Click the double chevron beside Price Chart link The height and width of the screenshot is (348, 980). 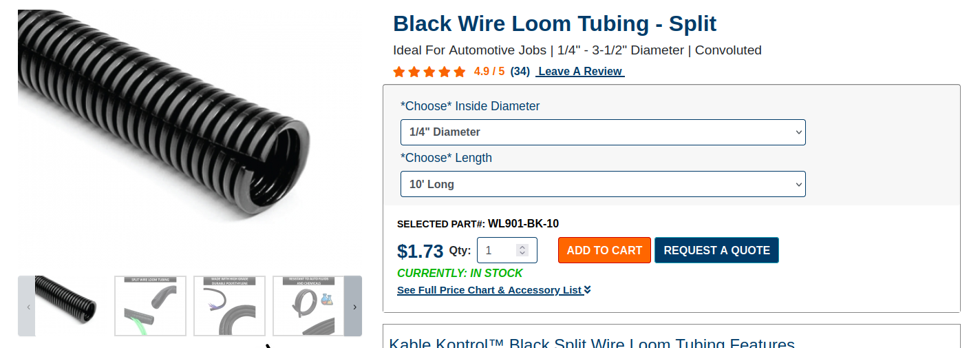click(588, 290)
